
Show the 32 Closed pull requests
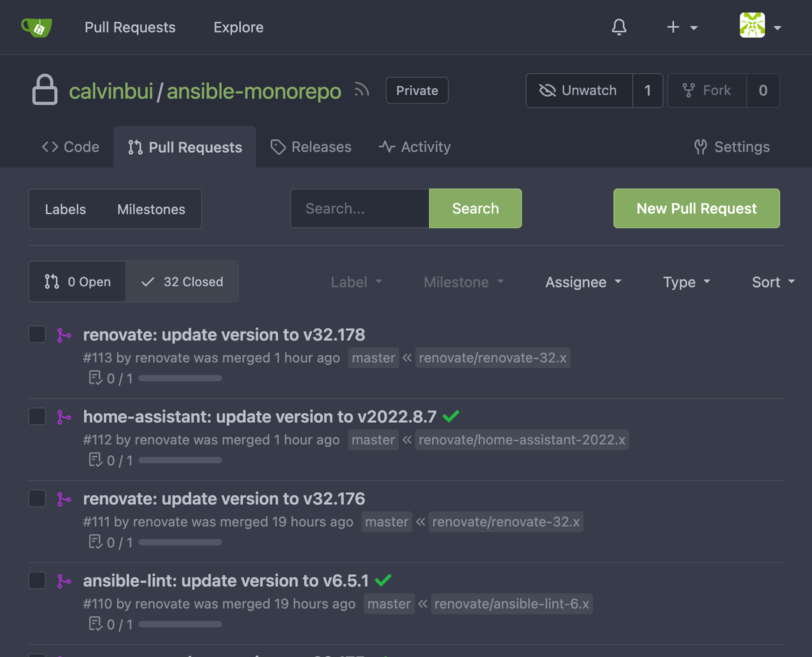[x=182, y=281]
